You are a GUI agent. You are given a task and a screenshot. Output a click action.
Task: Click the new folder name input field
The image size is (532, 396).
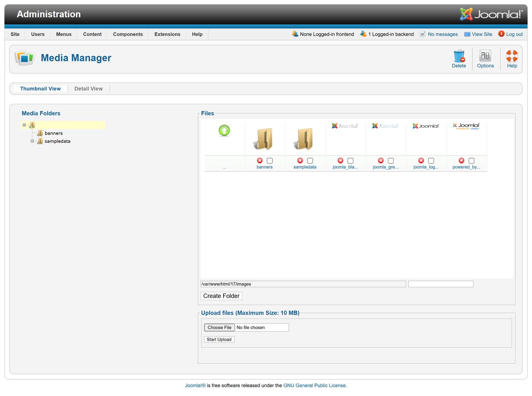click(x=441, y=284)
